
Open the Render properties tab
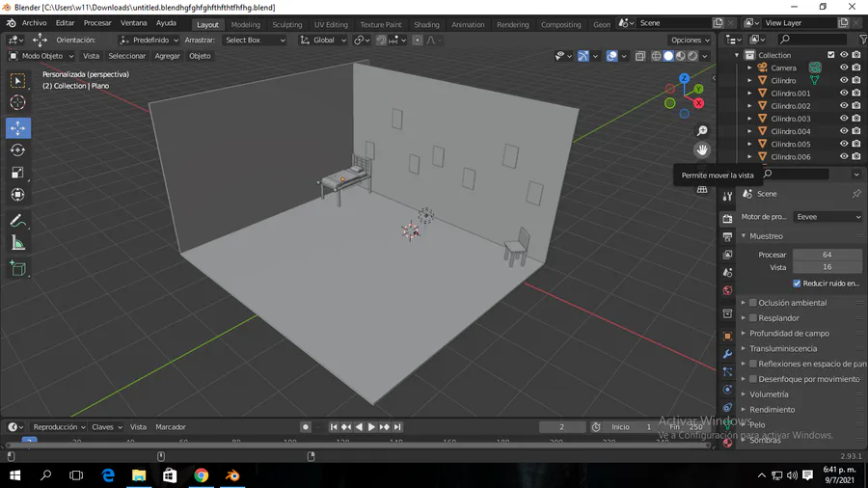click(x=727, y=219)
